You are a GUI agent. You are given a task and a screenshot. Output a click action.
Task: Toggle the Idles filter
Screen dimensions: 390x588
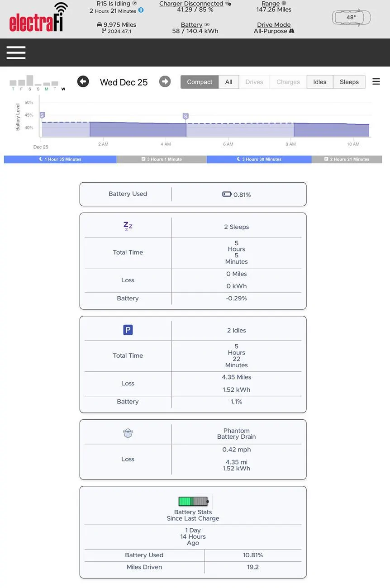320,82
